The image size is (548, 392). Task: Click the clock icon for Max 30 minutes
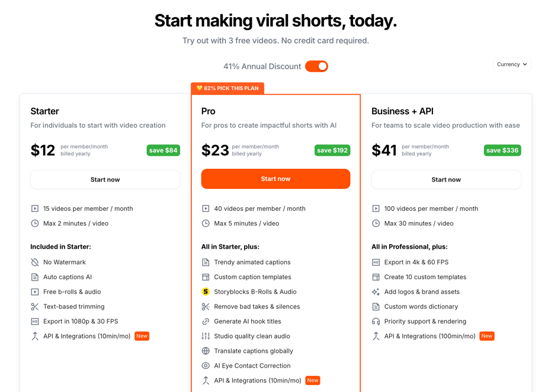point(376,224)
